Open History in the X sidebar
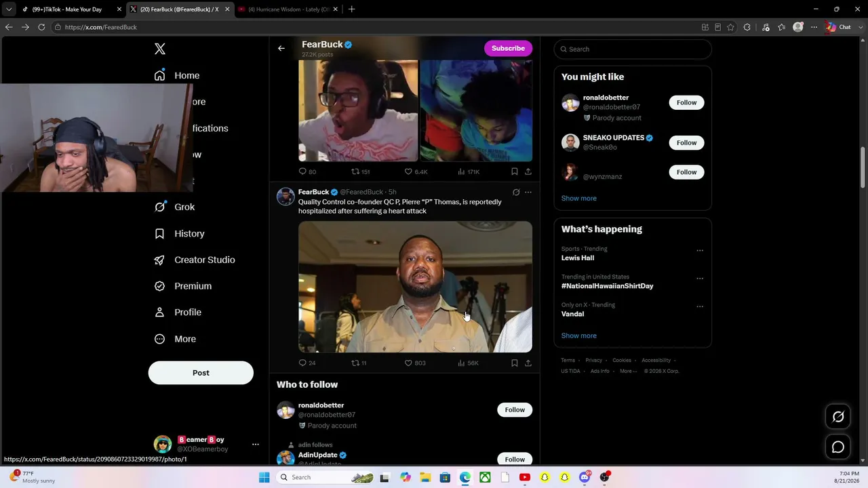The image size is (868, 488). (x=179, y=233)
